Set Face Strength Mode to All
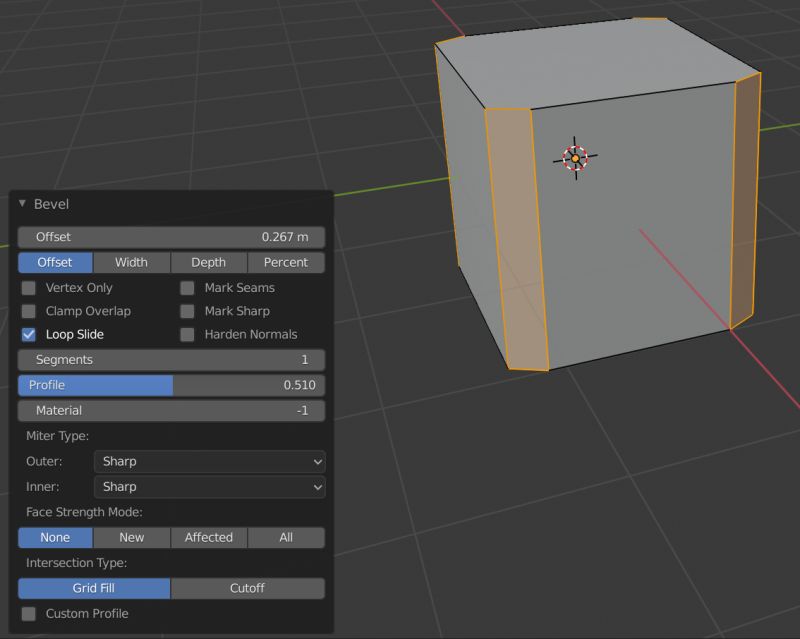800x639 pixels. [x=286, y=537]
